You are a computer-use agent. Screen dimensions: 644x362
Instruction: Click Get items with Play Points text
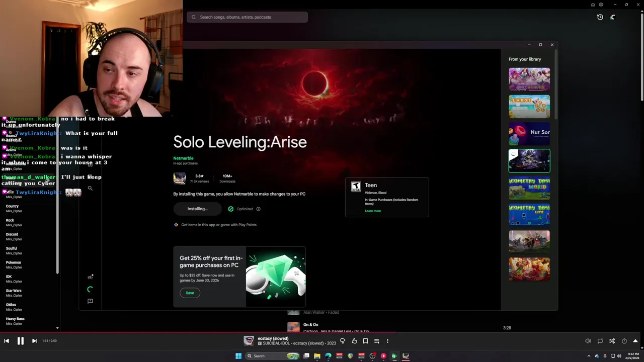(219, 225)
